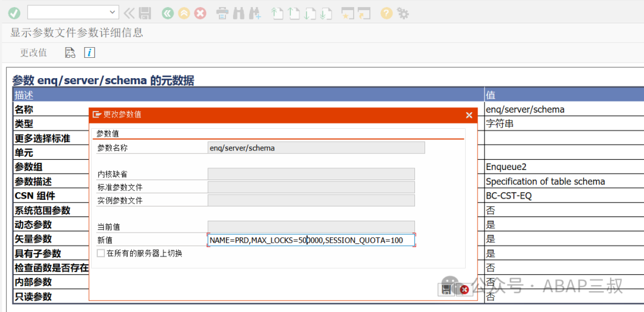Click the 内核缺省 field
644x312 pixels.
click(x=311, y=174)
